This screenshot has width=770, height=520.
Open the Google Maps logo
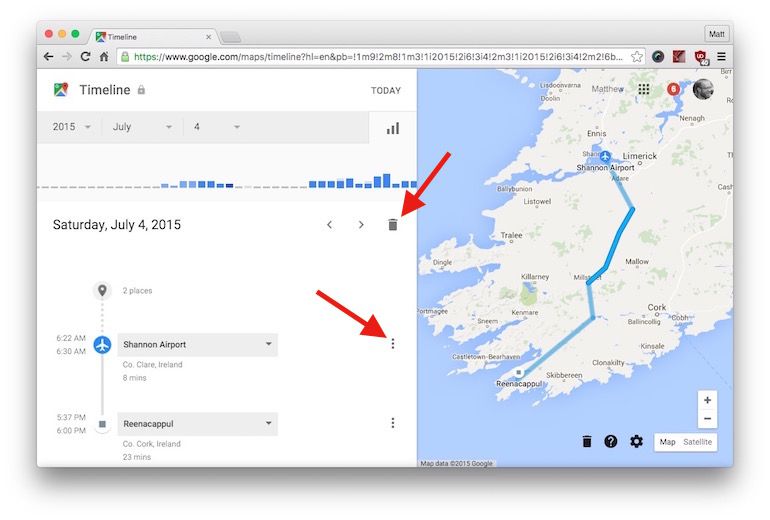pyautogui.click(x=61, y=90)
